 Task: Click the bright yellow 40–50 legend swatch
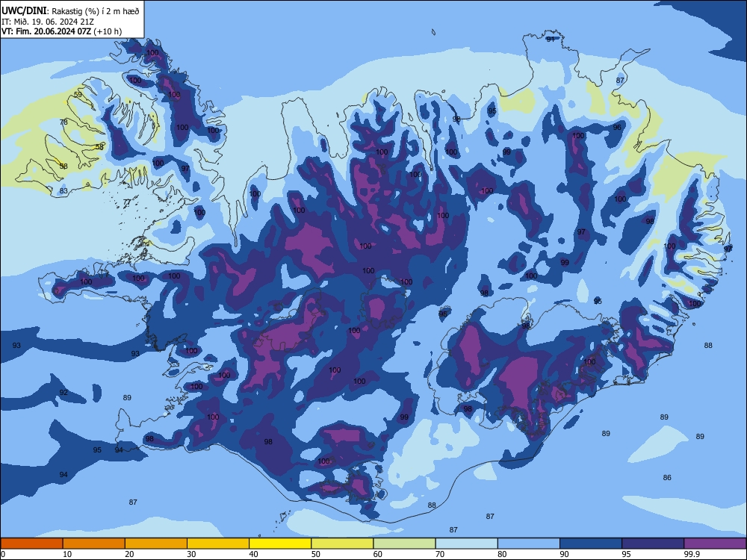pyautogui.click(x=280, y=544)
